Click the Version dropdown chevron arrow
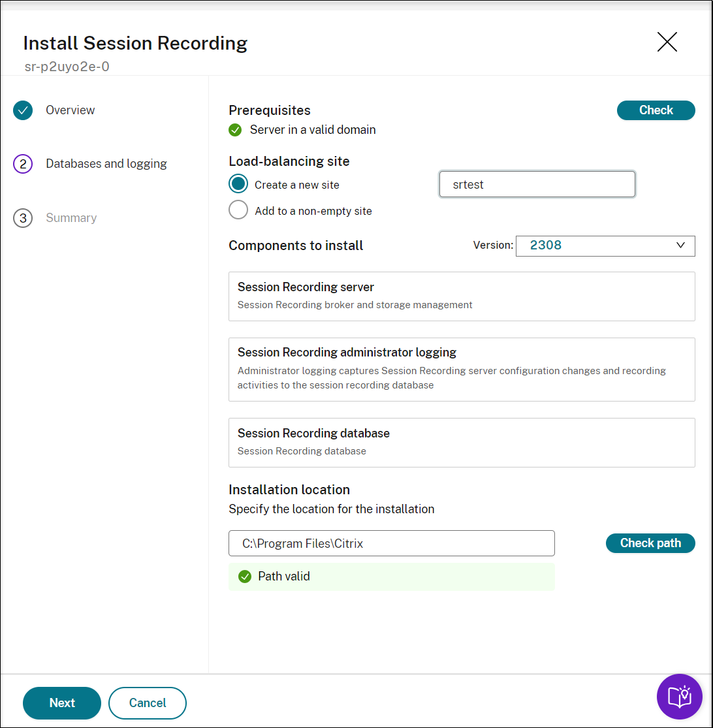Screen dimensions: 713x728 point(680,245)
